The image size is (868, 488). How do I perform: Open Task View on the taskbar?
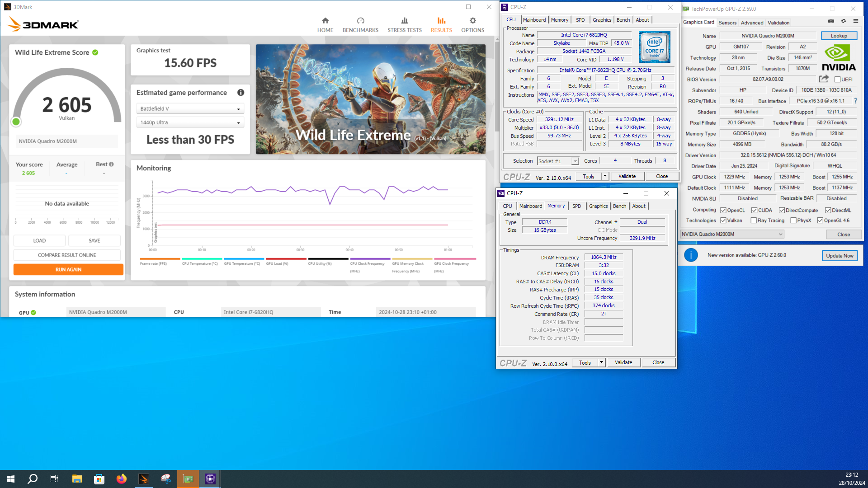point(54,479)
